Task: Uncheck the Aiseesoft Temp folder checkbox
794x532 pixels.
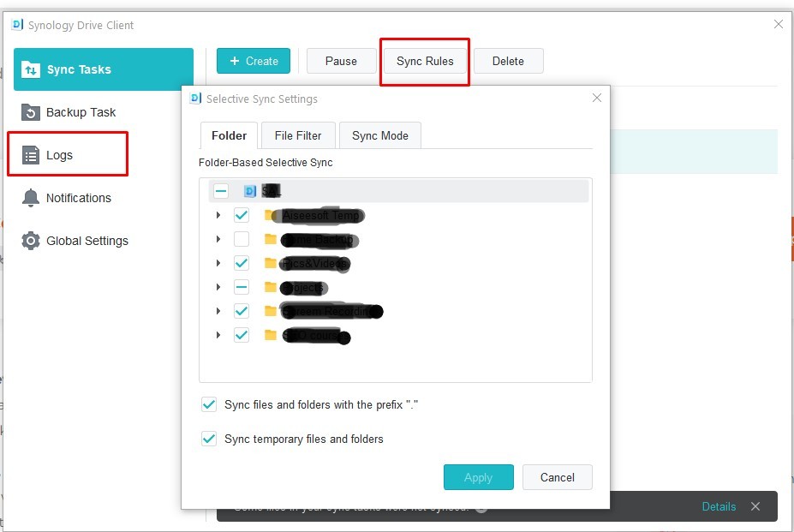Action: 242,215
